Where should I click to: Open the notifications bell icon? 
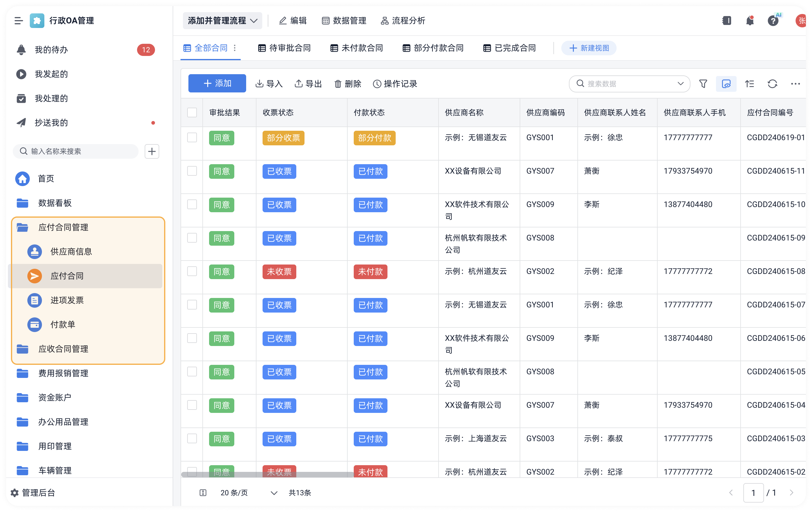[x=750, y=21]
